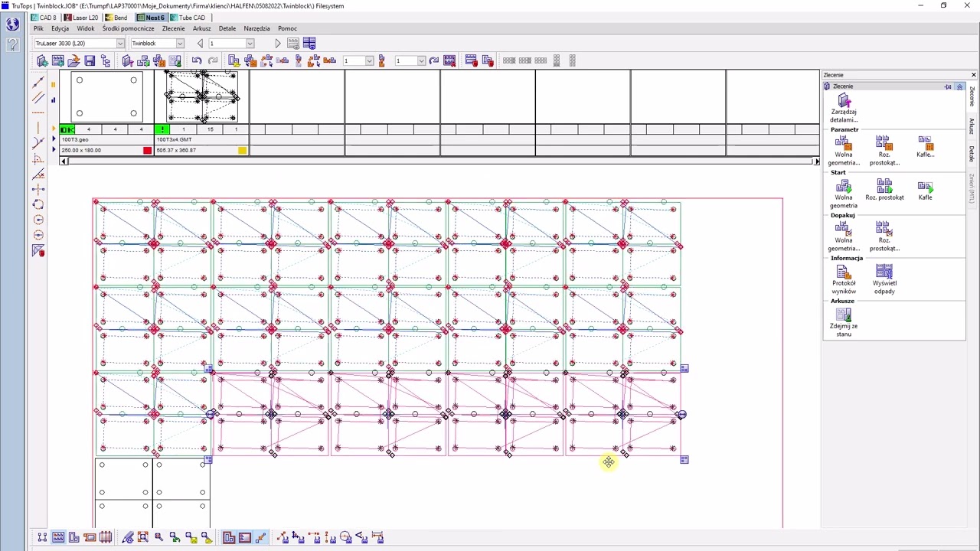Click the tree structure toolbar icon
The width and height of the screenshot is (980, 551).
pos(106,60)
